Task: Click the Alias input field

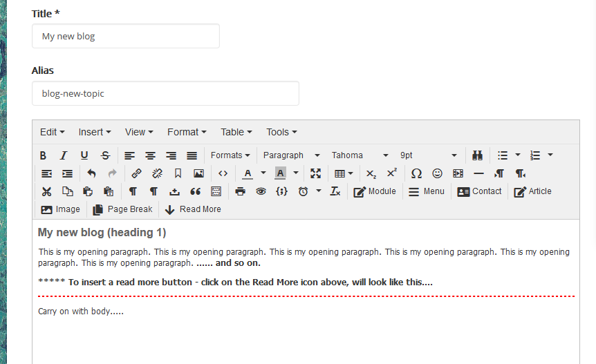Action: coord(165,93)
